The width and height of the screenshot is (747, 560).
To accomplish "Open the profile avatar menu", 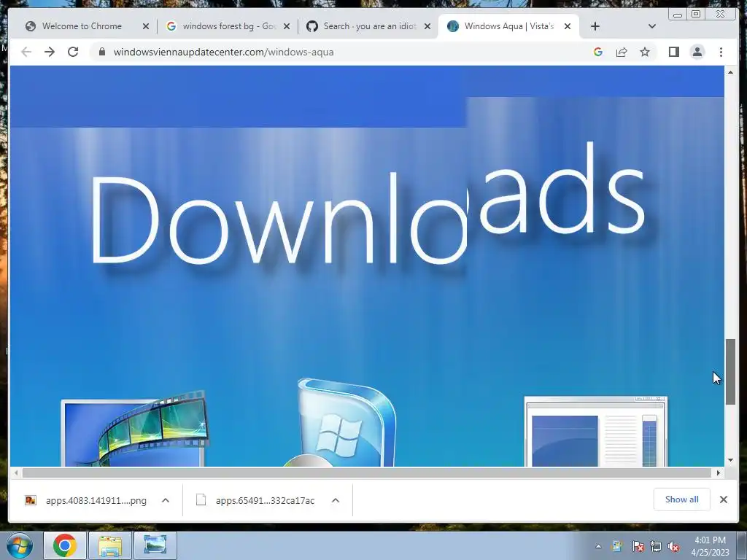I will 697,52.
